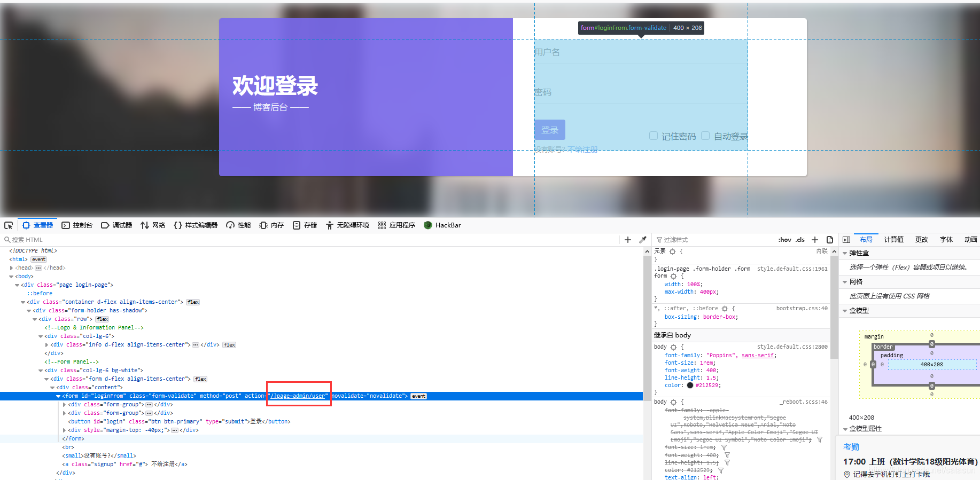
Task: Check the 记住密码 remember password checkbox
Action: click(653, 136)
